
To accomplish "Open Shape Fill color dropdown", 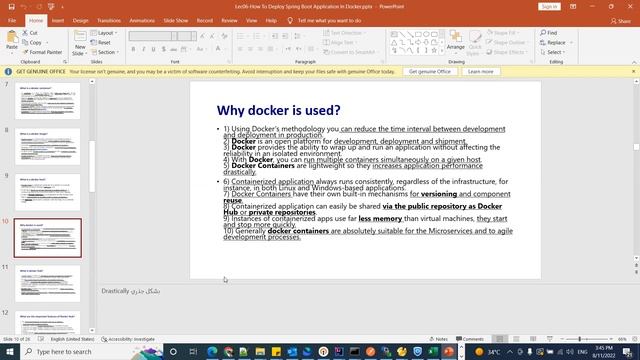I will tap(502, 33).
